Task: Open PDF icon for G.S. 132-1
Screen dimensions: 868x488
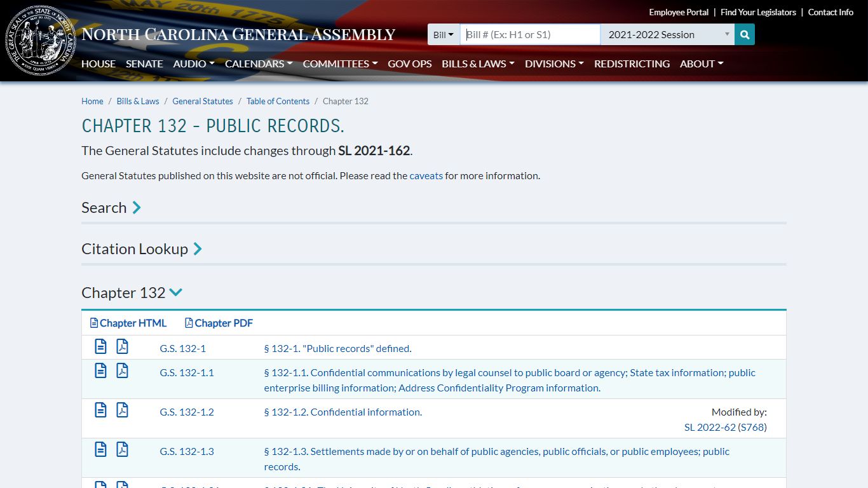Action: pos(122,346)
